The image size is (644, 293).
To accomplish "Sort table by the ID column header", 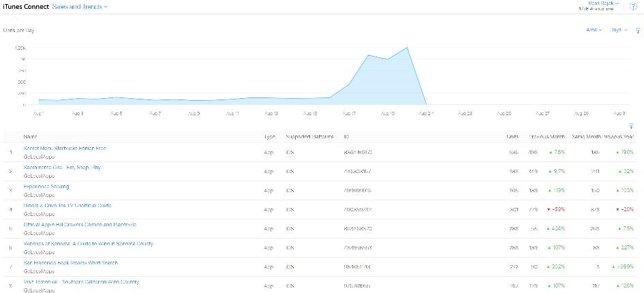I will [x=346, y=136].
